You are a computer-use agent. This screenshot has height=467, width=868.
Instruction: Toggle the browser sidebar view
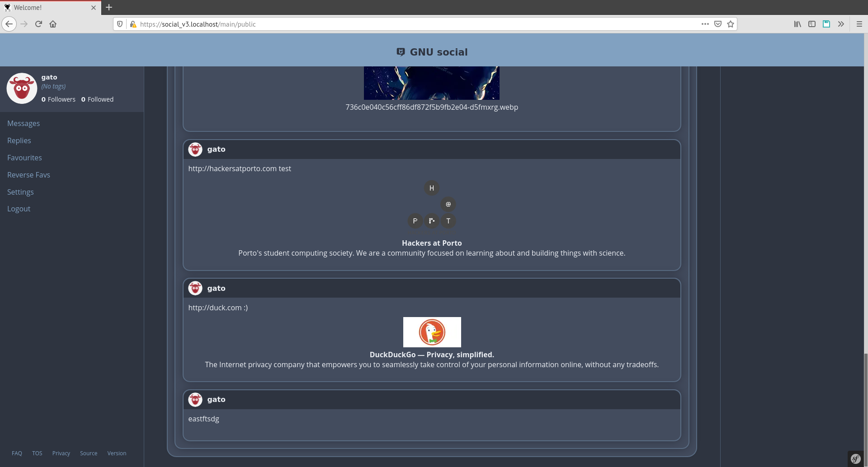812,24
